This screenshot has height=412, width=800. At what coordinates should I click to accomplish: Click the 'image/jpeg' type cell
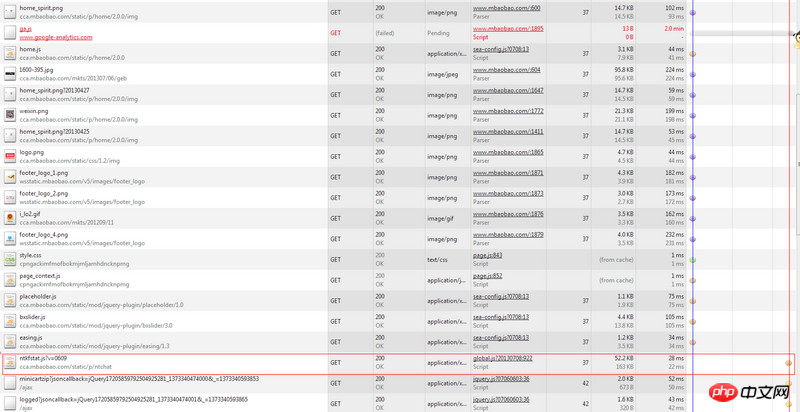[442, 74]
